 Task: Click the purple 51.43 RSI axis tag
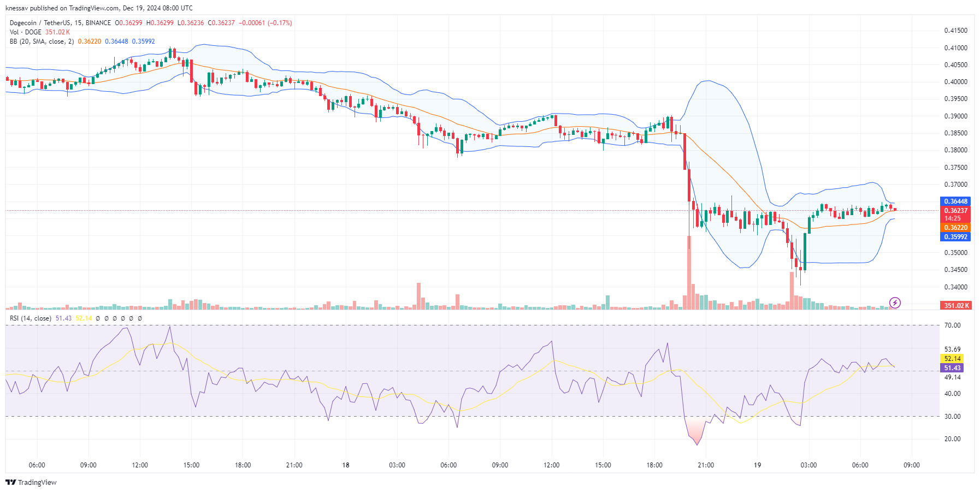tap(952, 368)
